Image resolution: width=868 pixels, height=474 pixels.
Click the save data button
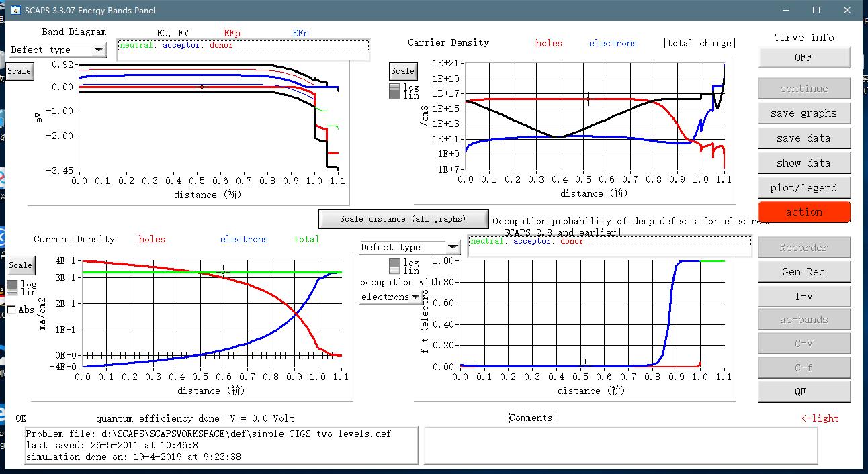[x=804, y=138]
